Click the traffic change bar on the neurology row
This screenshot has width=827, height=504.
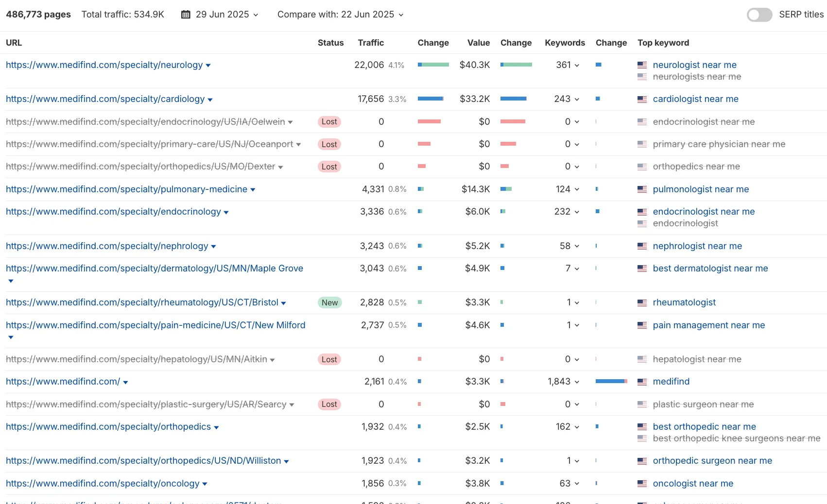(433, 65)
